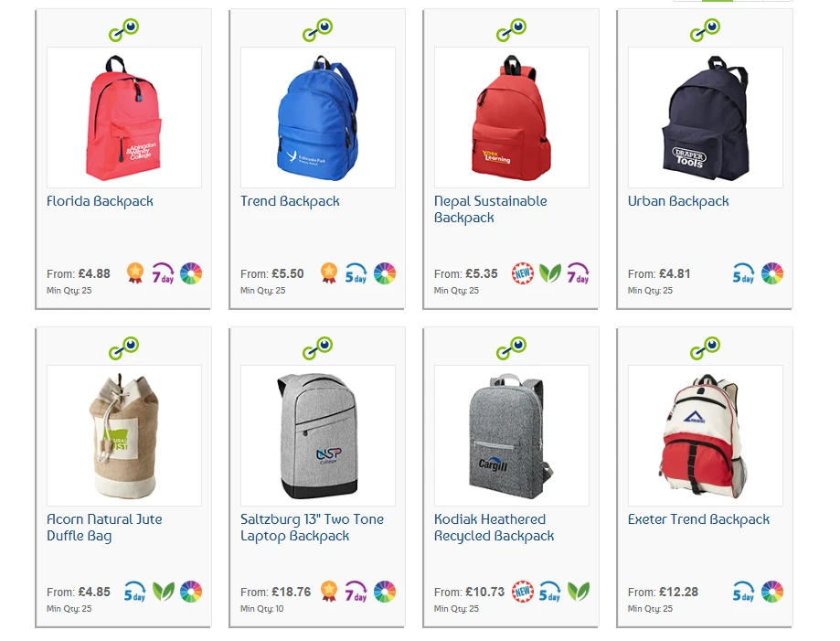Click NEW badge on Kodiak Heathered Backpack
Image resolution: width=840 pixels, height=641 pixels.
tap(522, 591)
